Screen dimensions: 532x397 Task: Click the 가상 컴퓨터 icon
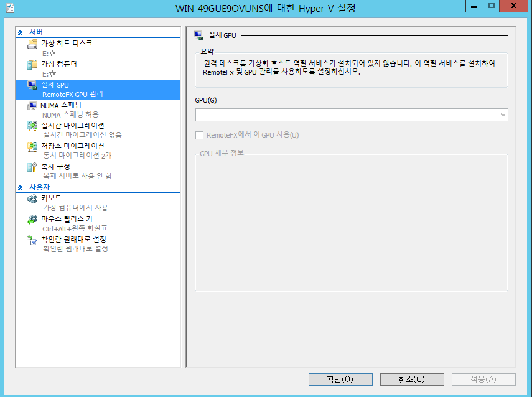[32, 65]
